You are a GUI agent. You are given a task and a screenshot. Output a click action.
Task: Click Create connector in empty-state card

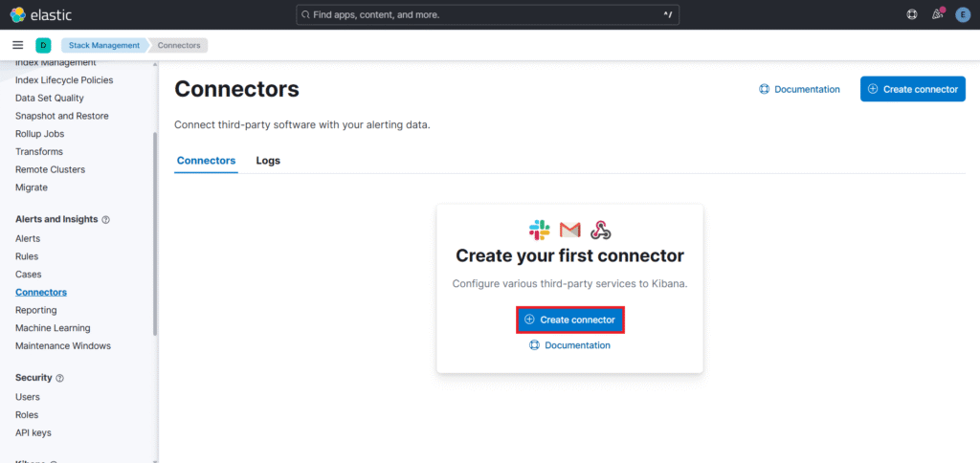tap(570, 320)
